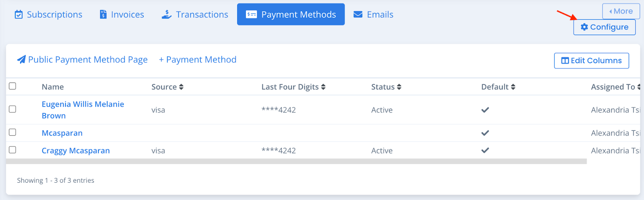Viewport: 644px width, 200px height.
Task: Open Public Payment Method Page link
Action: pos(82,60)
